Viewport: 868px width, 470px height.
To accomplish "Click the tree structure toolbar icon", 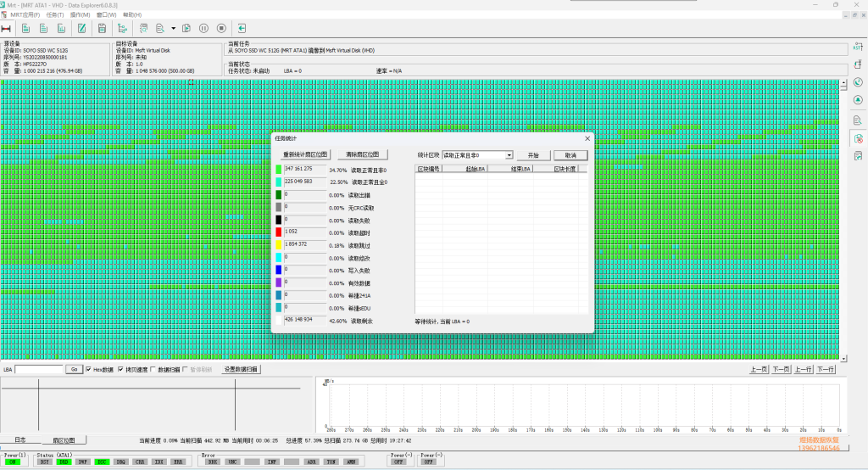I will (122, 28).
